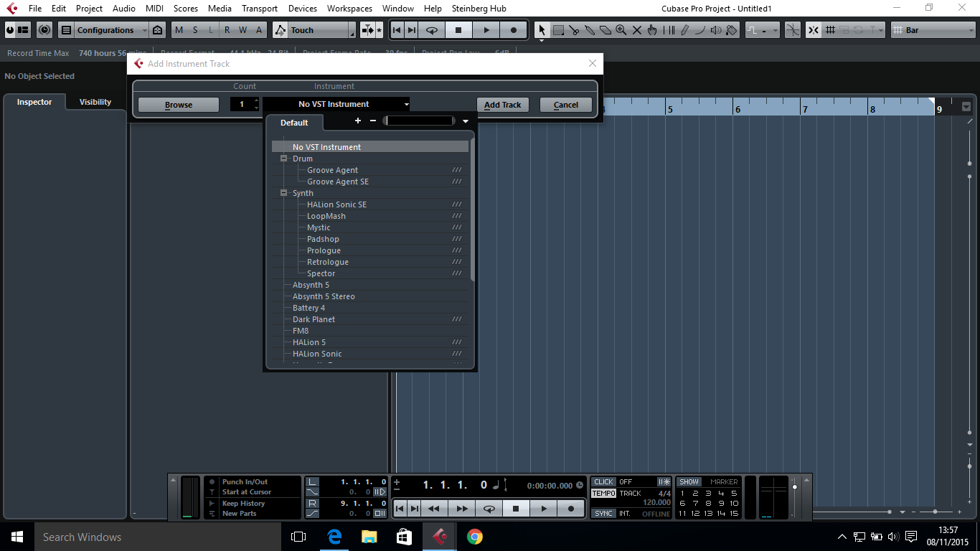Screen dimensions: 980x551
Task: Toggle the SYNC button
Action: click(603, 514)
